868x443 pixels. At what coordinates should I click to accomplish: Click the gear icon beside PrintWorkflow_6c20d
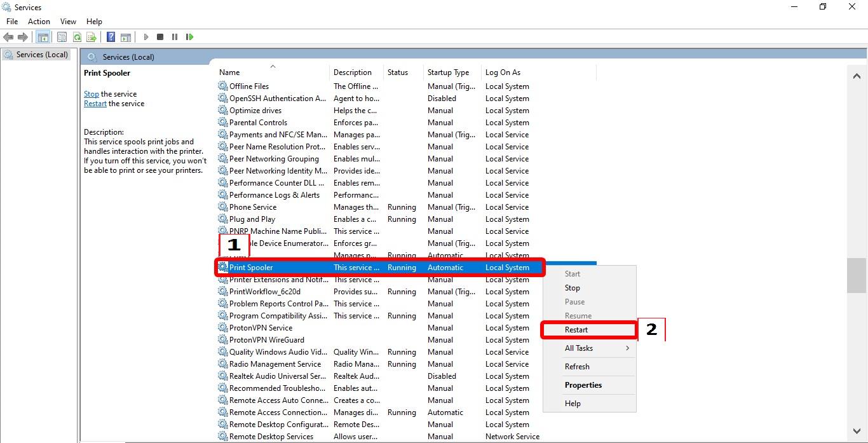coord(222,291)
